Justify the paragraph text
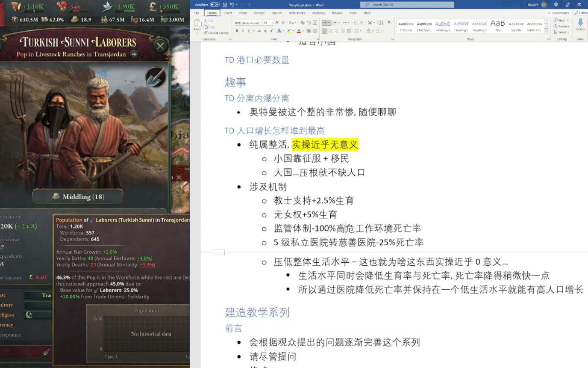 coord(343,31)
